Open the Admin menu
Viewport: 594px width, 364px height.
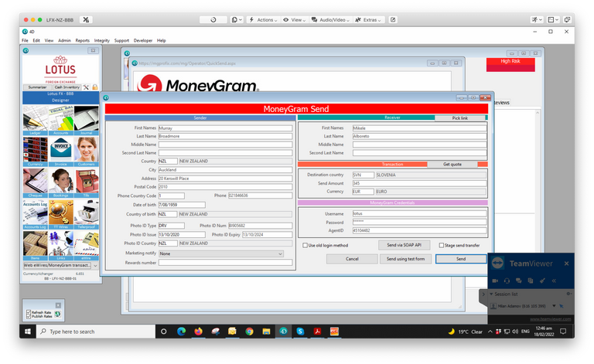(64, 40)
